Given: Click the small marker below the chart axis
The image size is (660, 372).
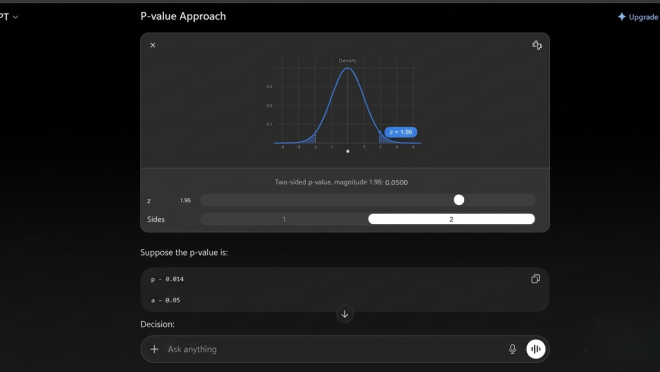Looking at the screenshot, I should (348, 151).
